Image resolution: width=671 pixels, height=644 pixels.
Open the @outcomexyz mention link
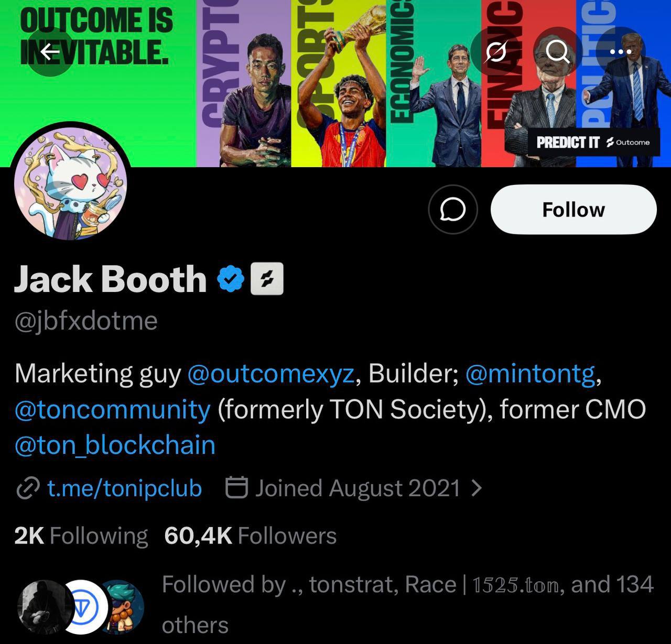coord(270,374)
